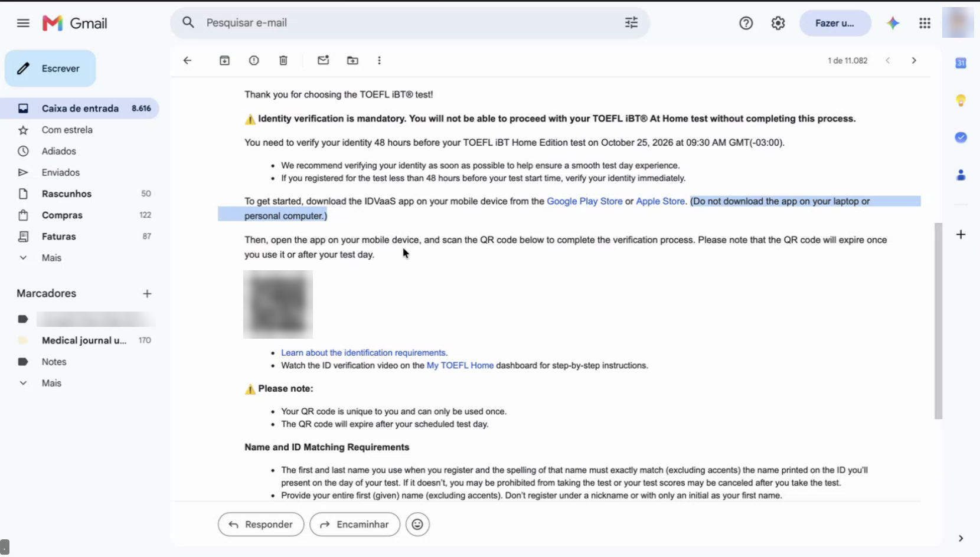The image size is (980, 557).
Task: Open Google Keep side panel
Action: click(x=961, y=100)
